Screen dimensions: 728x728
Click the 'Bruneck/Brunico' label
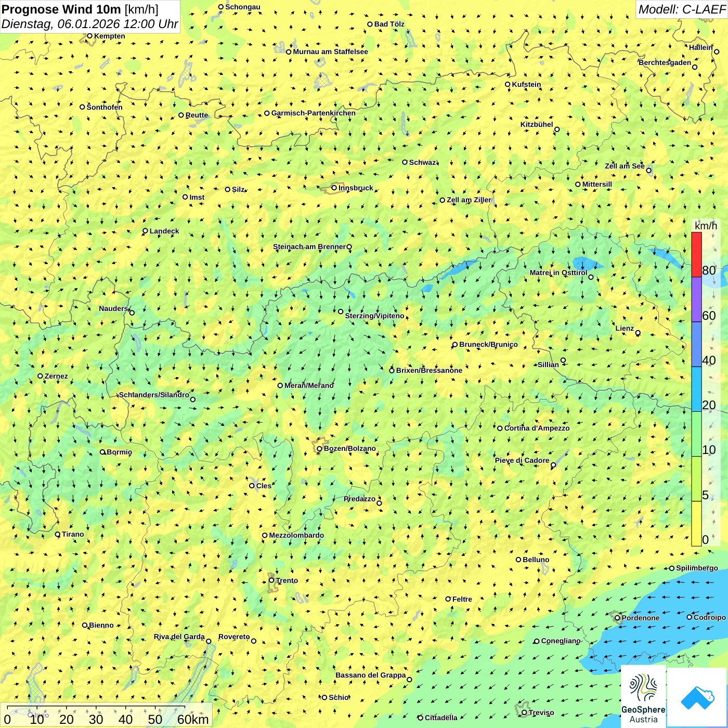(x=488, y=344)
